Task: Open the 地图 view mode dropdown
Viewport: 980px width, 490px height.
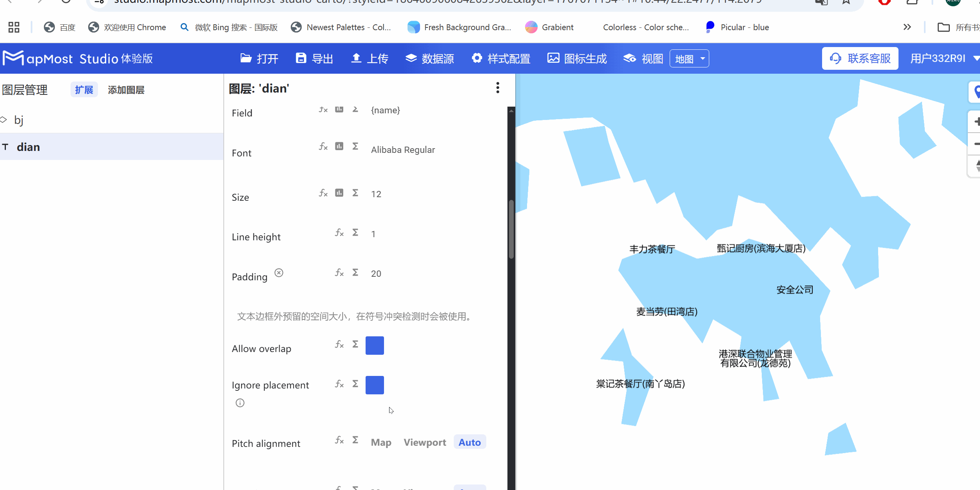Action: (x=689, y=58)
